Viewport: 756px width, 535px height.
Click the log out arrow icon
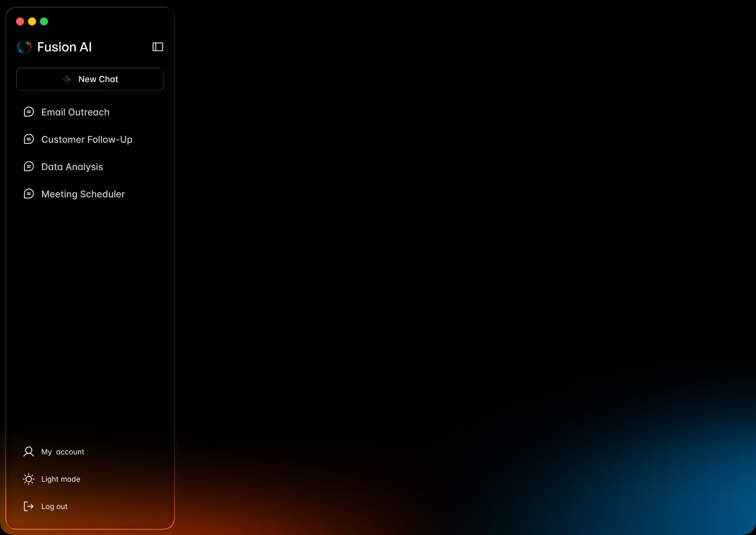pos(29,506)
